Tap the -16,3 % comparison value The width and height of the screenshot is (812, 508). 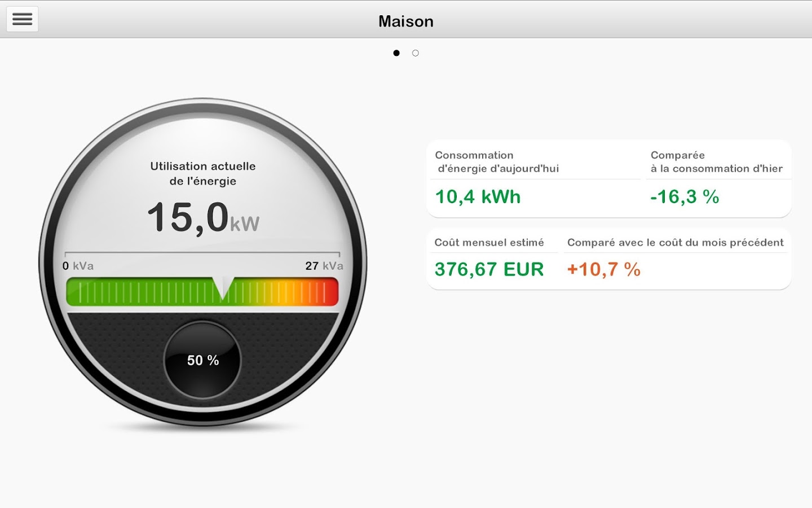[685, 197]
